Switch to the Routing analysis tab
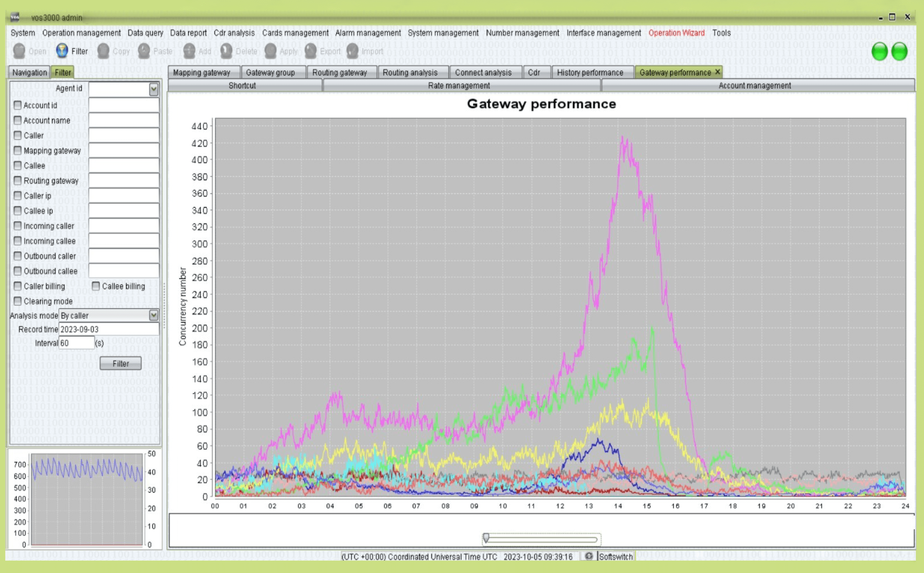 click(x=413, y=72)
